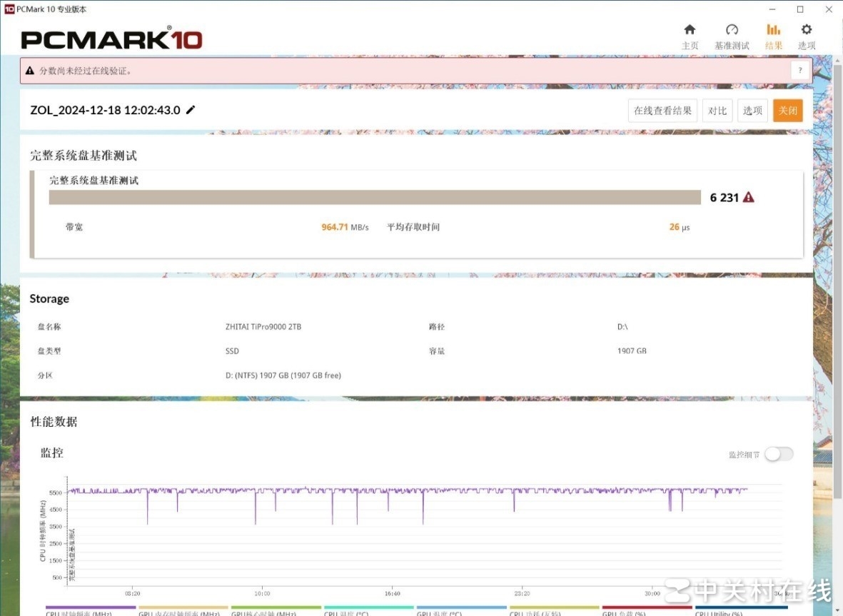This screenshot has height=616, width=843.
Task: Click the 23:20 time label on chart axis
Action: click(x=522, y=593)
